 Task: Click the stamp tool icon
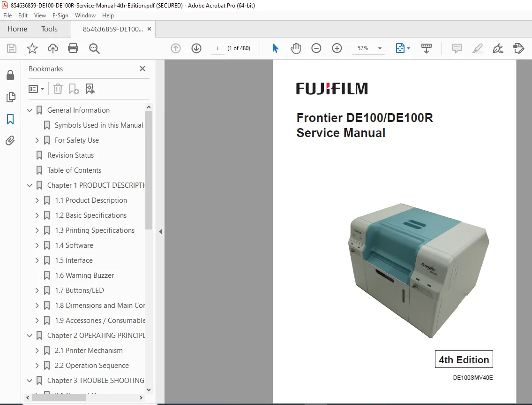519,48
